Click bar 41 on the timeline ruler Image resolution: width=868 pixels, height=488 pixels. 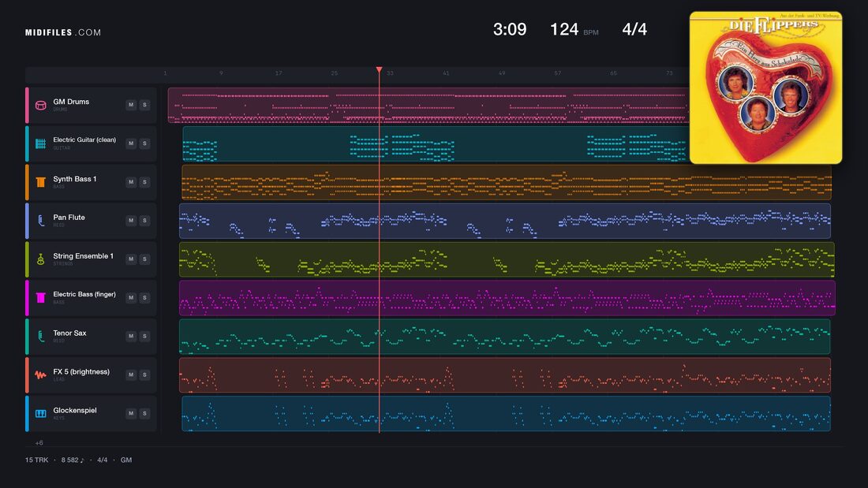446,73
